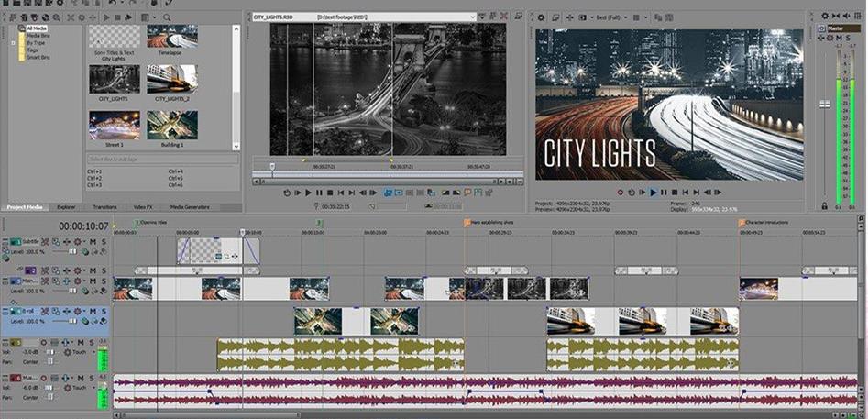Image resolution: width=868 pixels, height=419 pixels.
Task: Select the Tags folder in the tree
Action: tap(31, 50)
